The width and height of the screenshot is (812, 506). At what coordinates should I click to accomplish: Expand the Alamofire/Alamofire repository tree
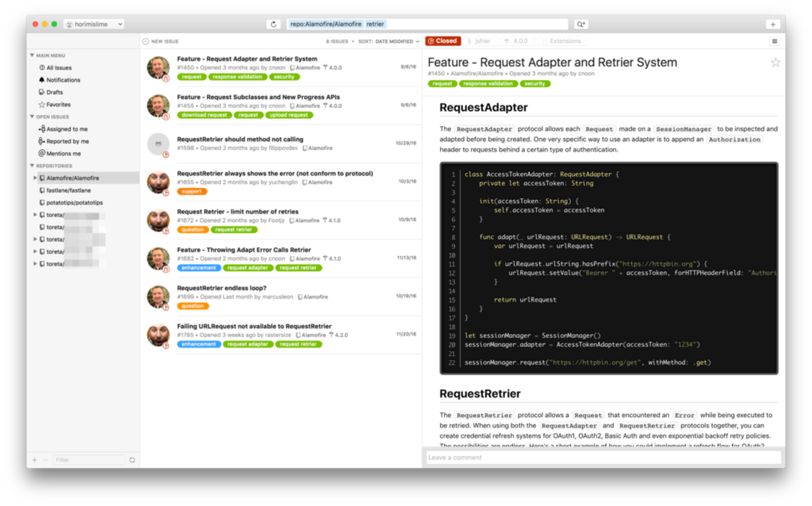[x=35, y=178]
